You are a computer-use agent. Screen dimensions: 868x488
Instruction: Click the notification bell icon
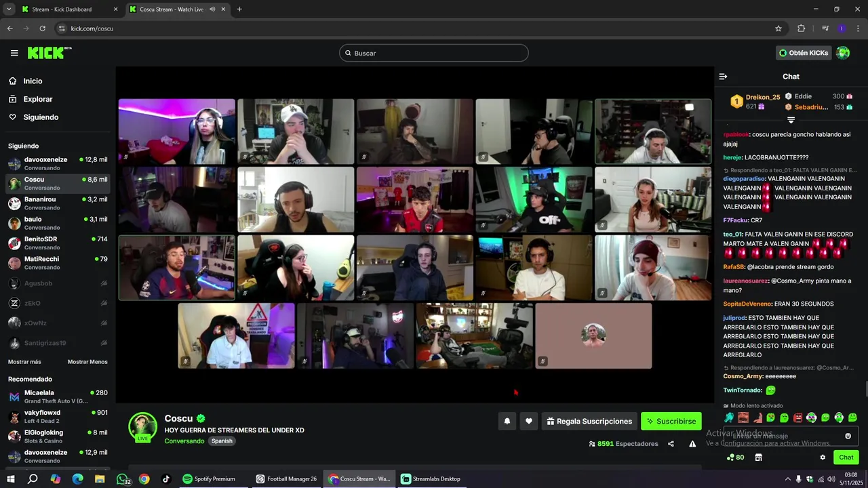click(507, 421)
